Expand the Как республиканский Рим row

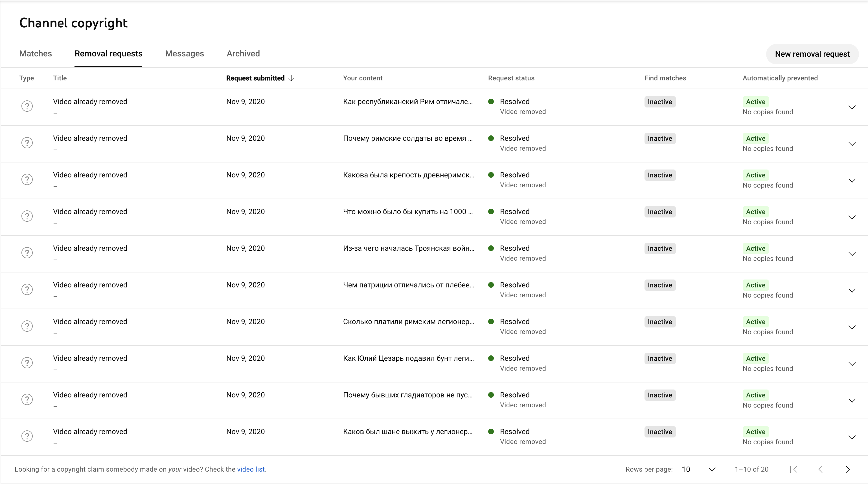point(852,107)
